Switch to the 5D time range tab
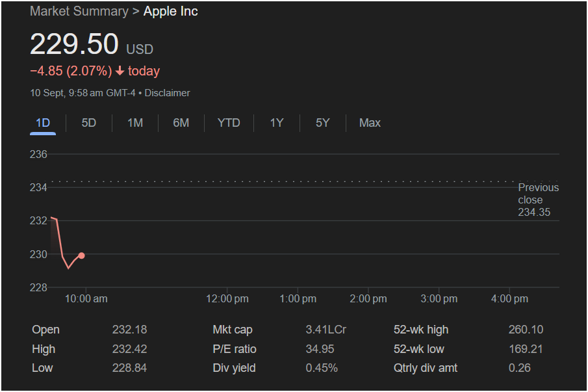Screen dimensions: 588x392 [89, 123]
